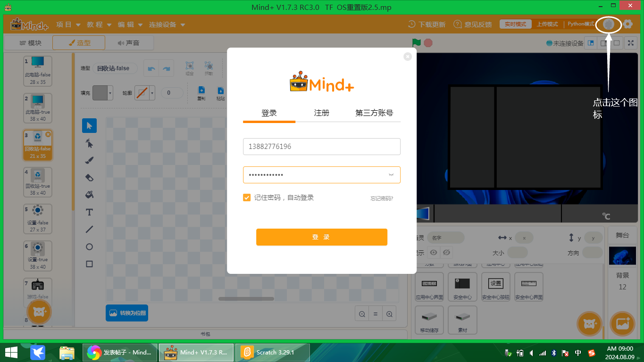Click the fullscreen stage icon

(631, 43)
